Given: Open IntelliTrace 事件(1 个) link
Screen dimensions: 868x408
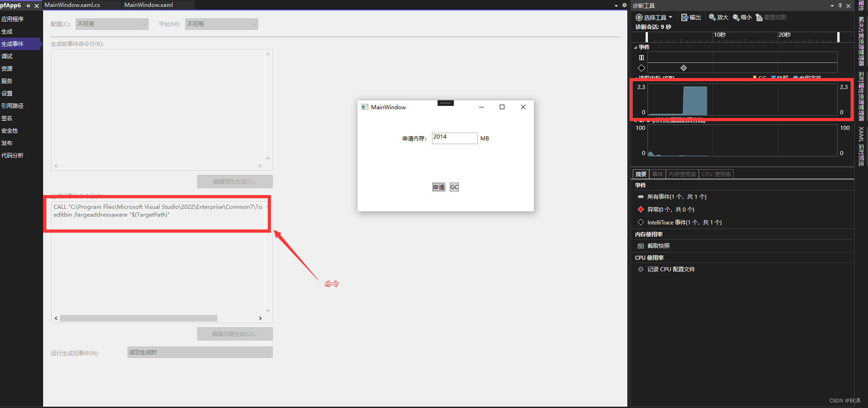Looking at the screenshot, I should coord(684,223).
